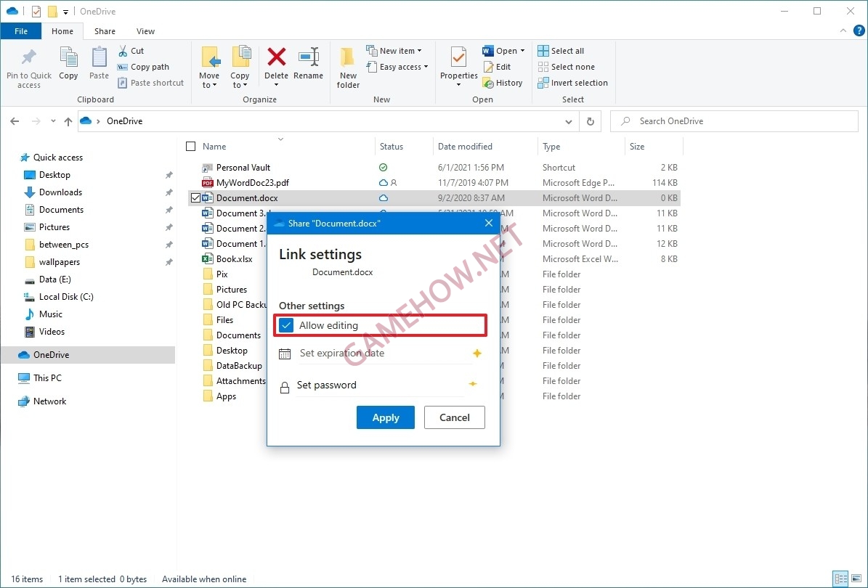
Task: Check the select-all box beside the Name column
Action: tap(190, 146)
